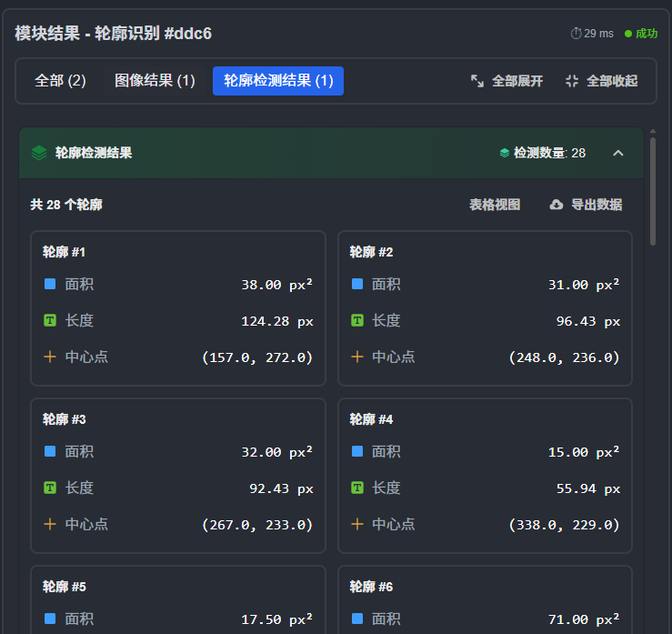
Task: Collapse the 轮廓检测结果 section with chevron
Action: 618,153
